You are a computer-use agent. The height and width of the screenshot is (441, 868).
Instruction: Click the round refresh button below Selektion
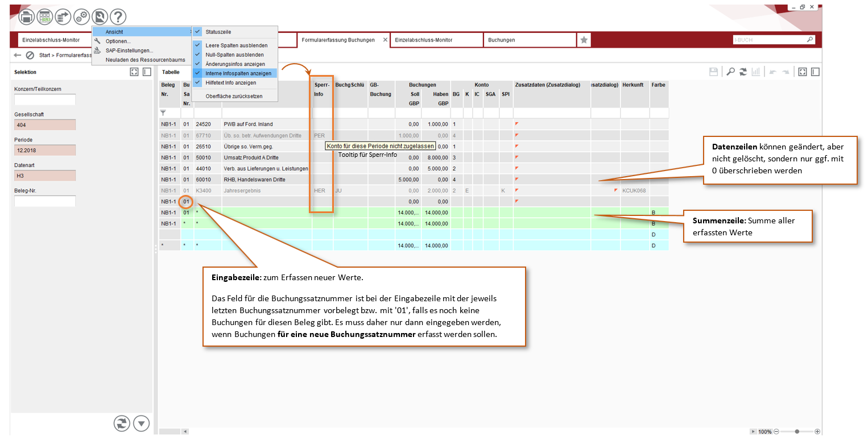[122, 423]
